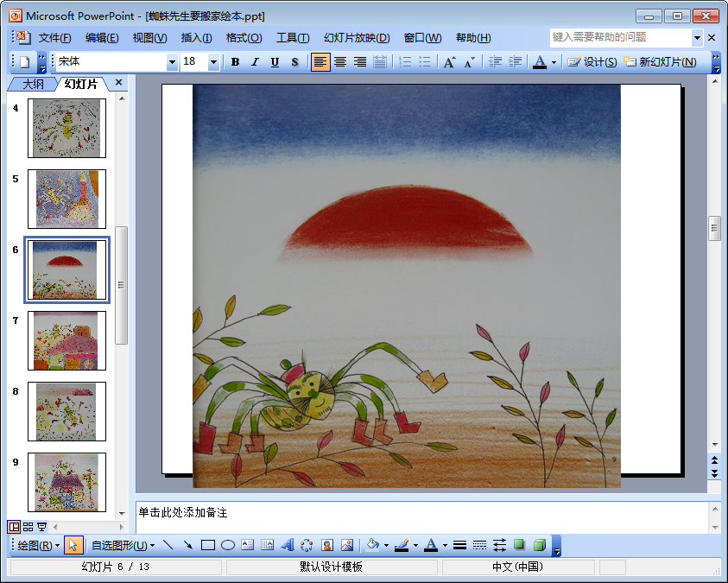Toggle distributed text alignment

coord(380,61)
